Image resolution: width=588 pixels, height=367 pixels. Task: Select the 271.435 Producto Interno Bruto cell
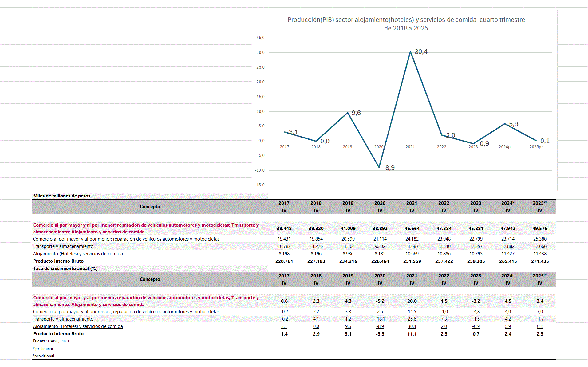point(540,261)
